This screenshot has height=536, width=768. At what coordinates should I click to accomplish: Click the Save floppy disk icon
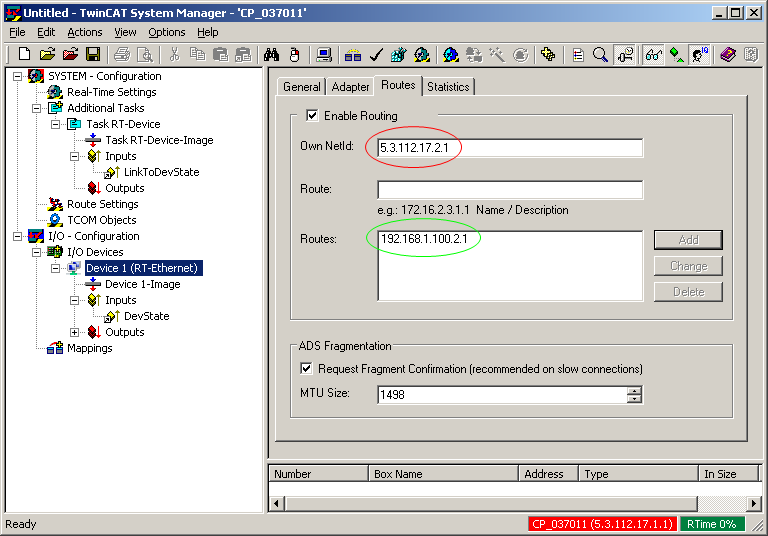(93, 54)
